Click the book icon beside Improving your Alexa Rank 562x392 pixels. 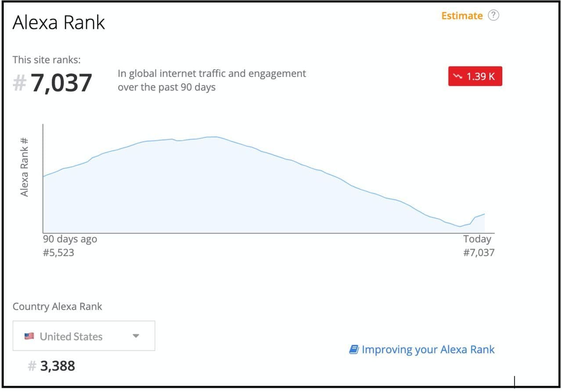click(354, 349)
